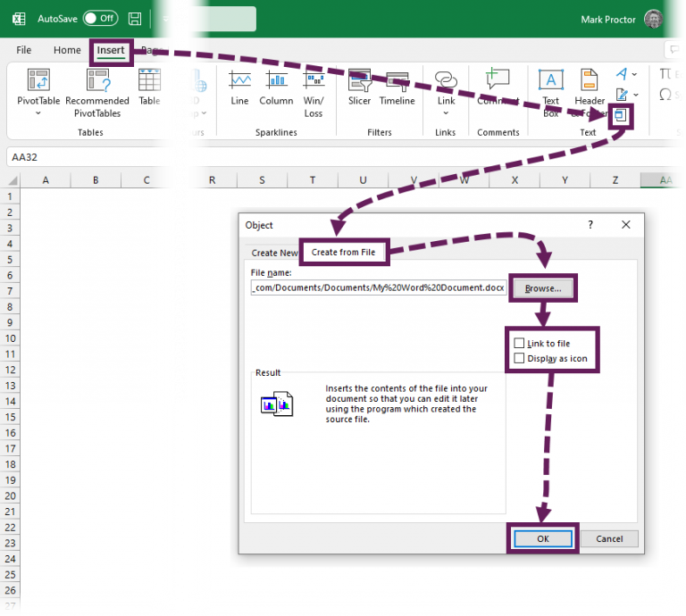Open the WordArt dropdown arrow

[x=635, y=74]
